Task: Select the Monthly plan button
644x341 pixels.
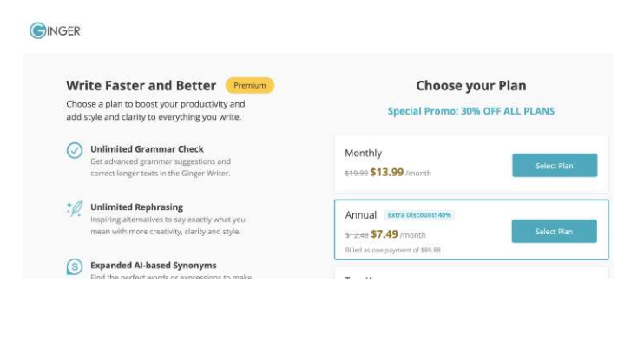Action: click(x=555, y=166)
